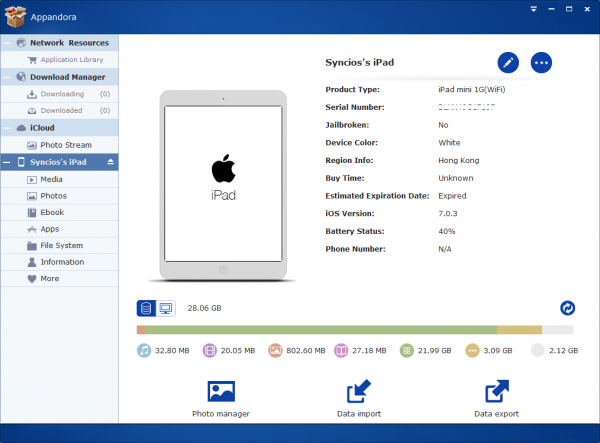The image size is (600, 443).
Task: Click the Phone Number value N/A
Action: pyautogui.click(x=445, y=249)
